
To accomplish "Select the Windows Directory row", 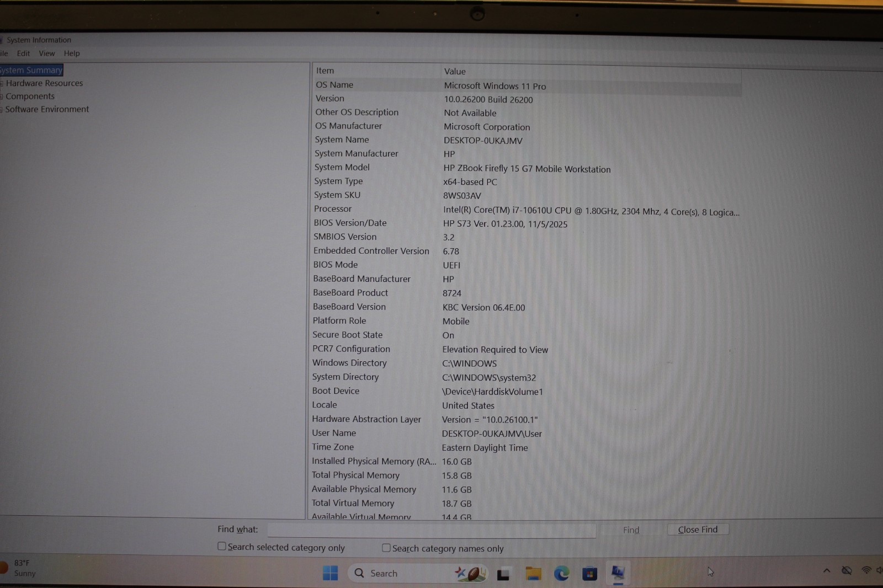I will (527, 363).
